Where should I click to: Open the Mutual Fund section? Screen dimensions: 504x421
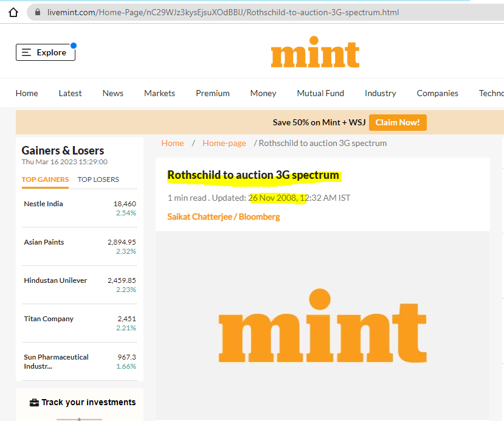[320, 93]
